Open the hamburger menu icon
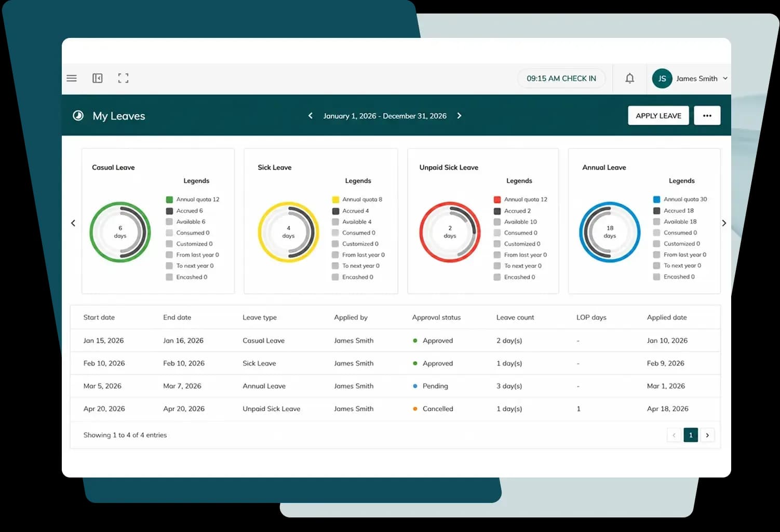The height and width of the screenshot is (532, 780). (x=72, y=78)
